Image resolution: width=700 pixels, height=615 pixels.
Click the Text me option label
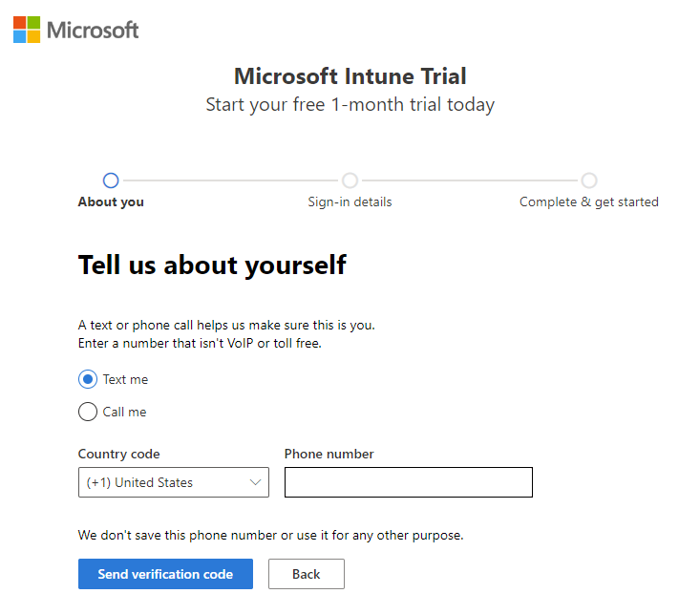coord(125,379)
